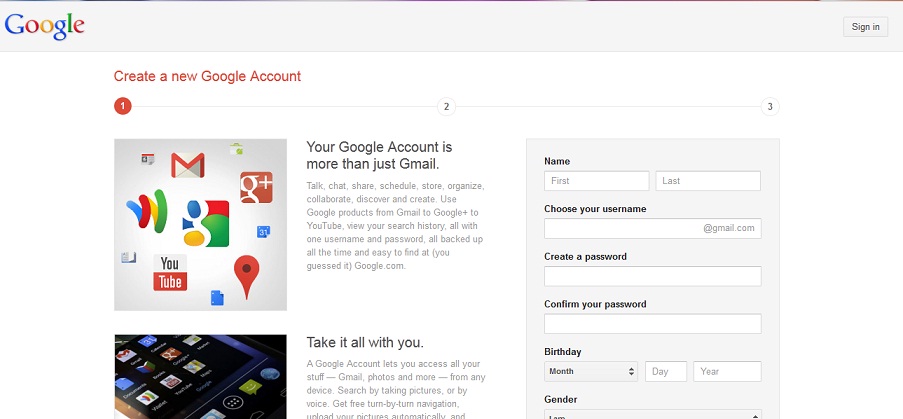Focus the Choose your username field
This screenshot has width=903, height=419.
pyautogui.click(x=652, y=228)
